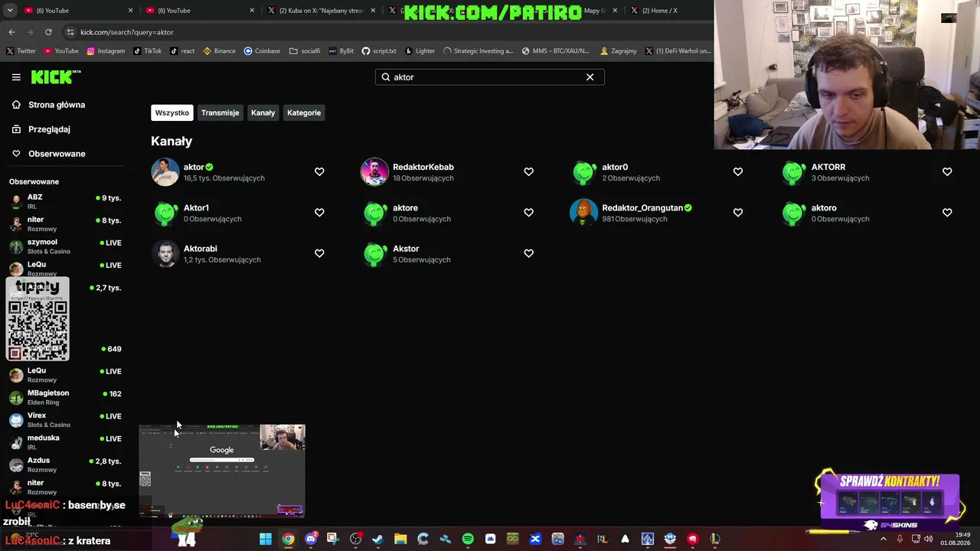Open the Windows Start menu
Screen dimensions: 980x551
pos(265,540)
